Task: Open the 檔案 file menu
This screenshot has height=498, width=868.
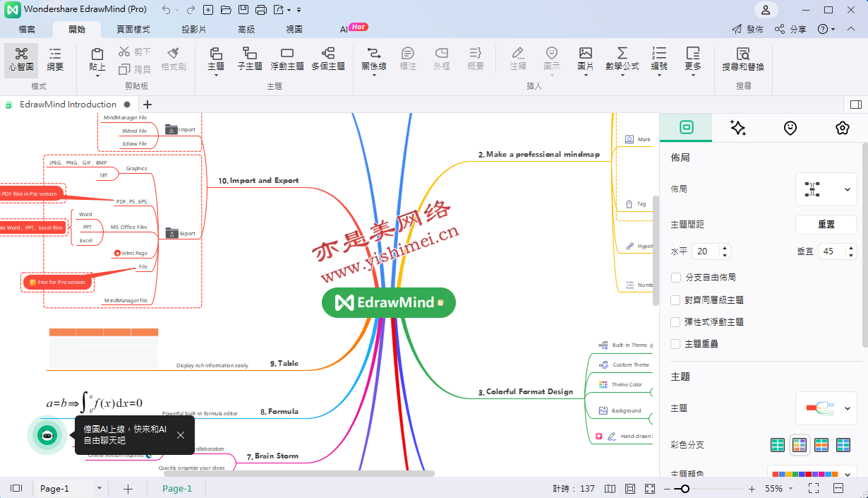Action: click(27, 30)
